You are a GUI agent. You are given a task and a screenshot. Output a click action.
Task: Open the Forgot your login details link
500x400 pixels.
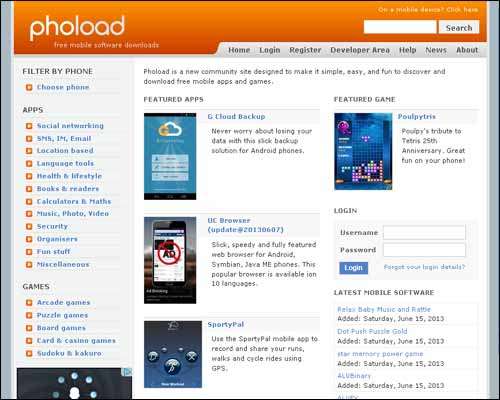pyautogui.click(x=424, y=267)
